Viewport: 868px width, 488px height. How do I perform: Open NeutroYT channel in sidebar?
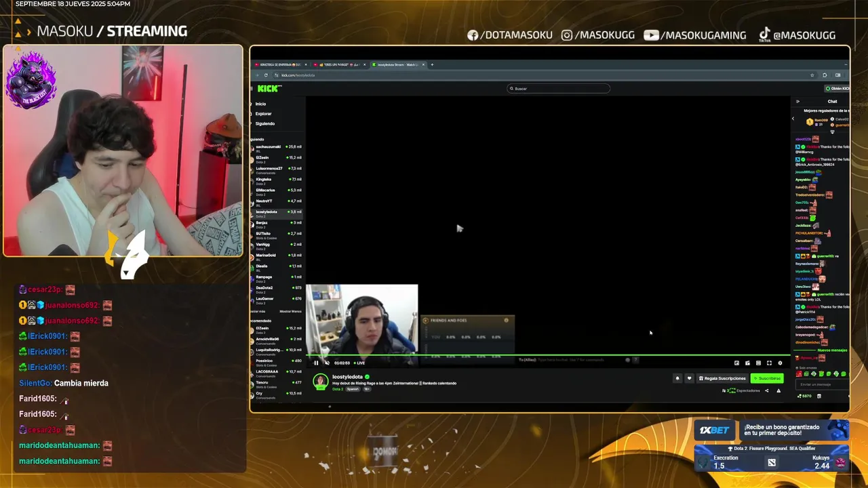[x=277, y=202]
